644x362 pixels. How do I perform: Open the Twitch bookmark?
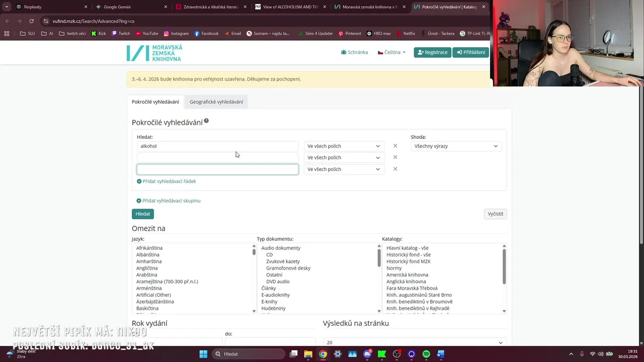[x=121, y=34]
